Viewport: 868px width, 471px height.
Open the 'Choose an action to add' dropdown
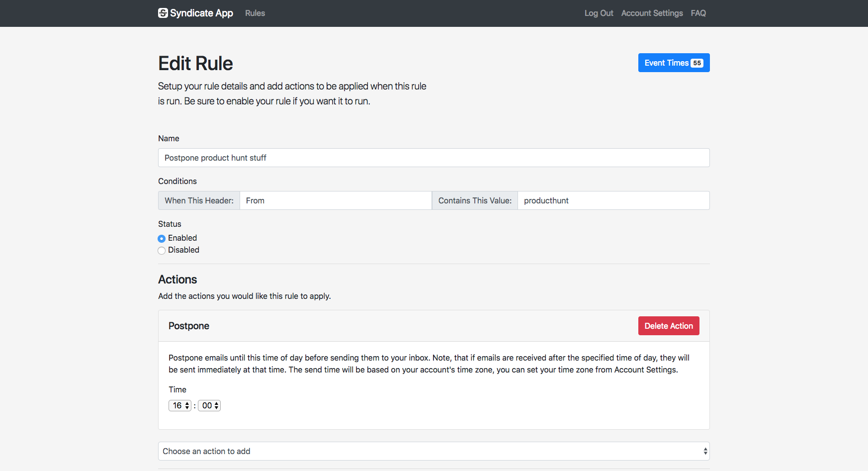434,451
